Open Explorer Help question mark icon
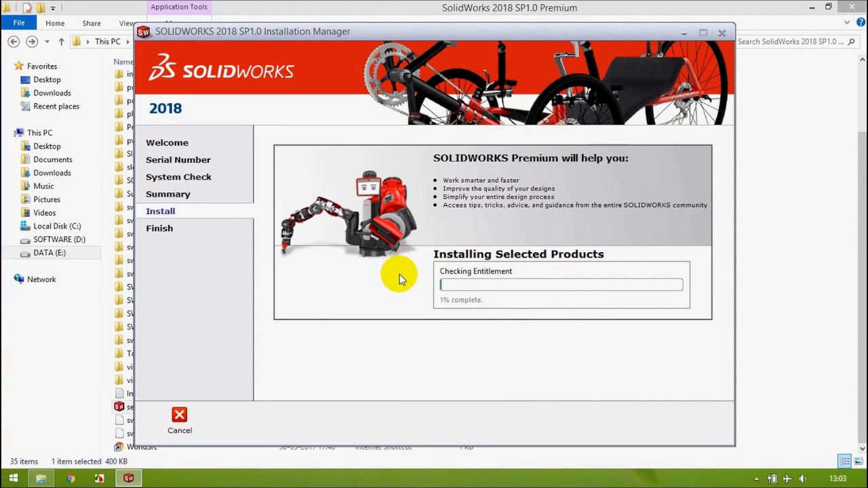Viewport: 868px width, 488px height. coord(861,22)
